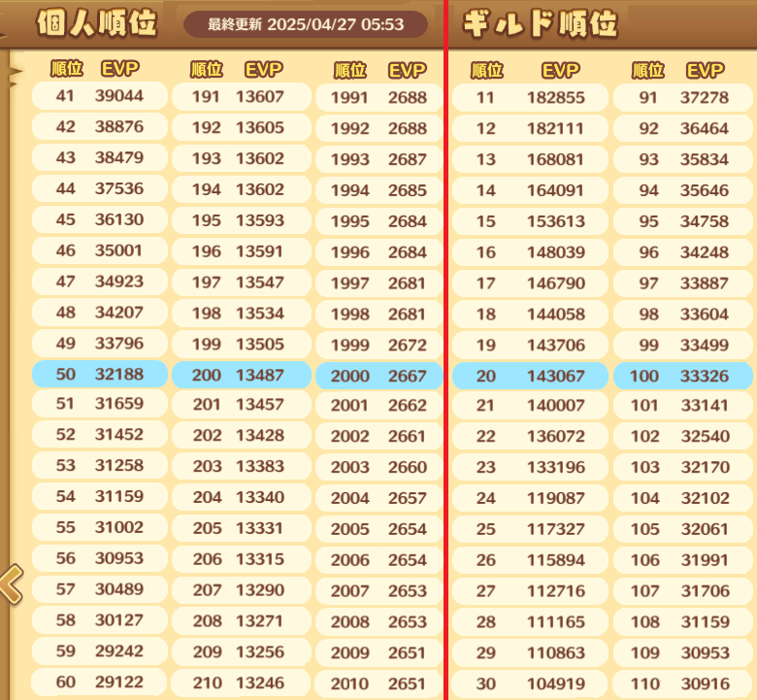
Task: Click the 最終更新 timestamp banner
Action: tap(306, 24)
